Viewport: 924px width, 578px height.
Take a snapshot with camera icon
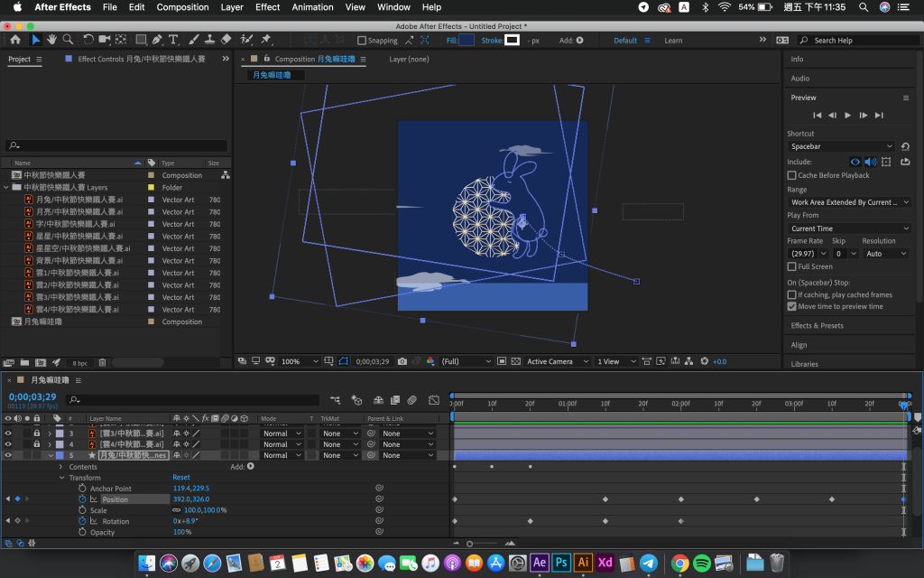point(402,361)
